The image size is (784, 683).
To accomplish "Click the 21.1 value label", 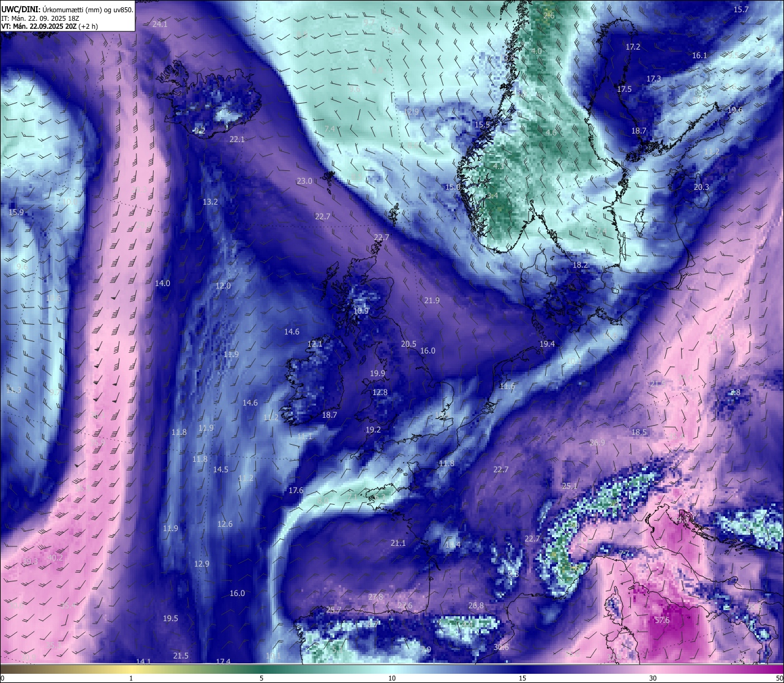I will pyautogui.click(x=398, y=543).
